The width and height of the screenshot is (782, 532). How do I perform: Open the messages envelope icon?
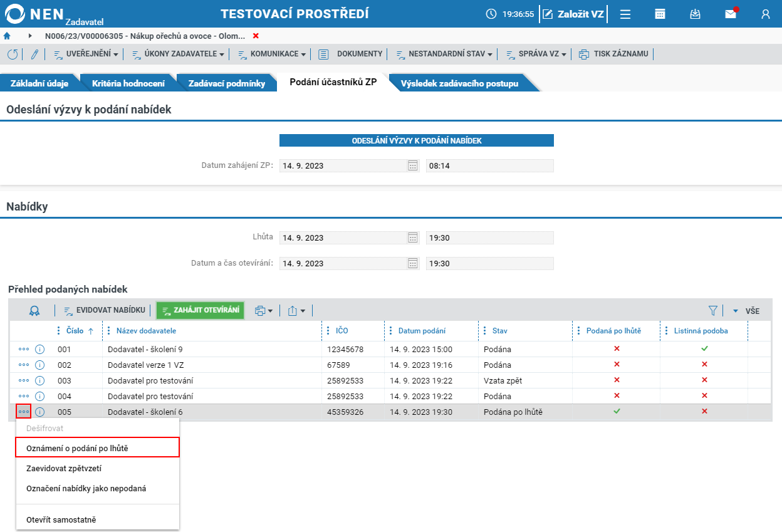(731, 14)
